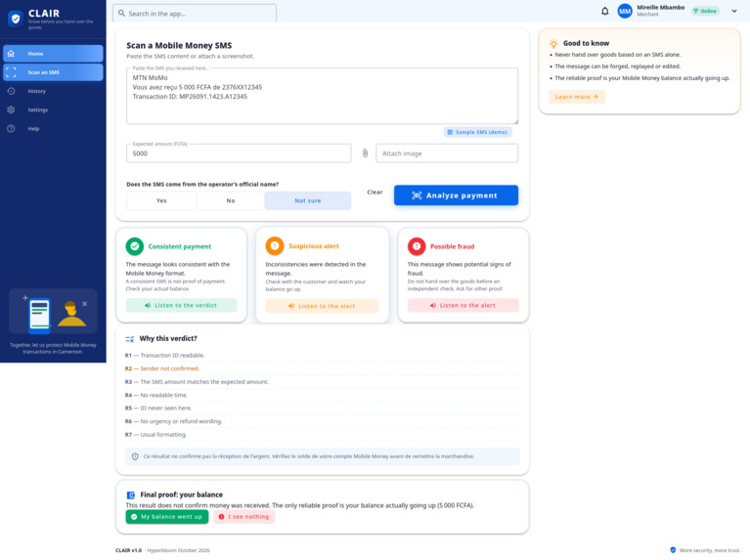Viewport: 750px width, 560px height.
Task: Click the Mireille Mbambo user name
Action: [x=661, y=7]
